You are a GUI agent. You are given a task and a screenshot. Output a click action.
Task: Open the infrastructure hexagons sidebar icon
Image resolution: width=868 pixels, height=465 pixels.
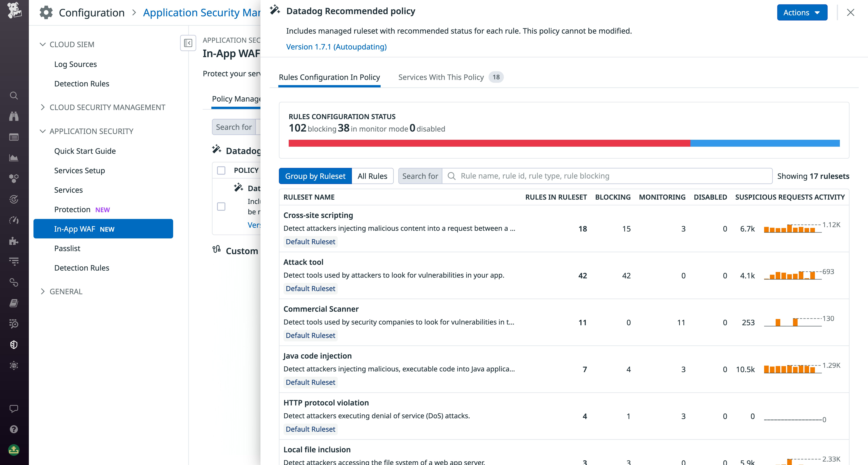(x=14, y=179)
